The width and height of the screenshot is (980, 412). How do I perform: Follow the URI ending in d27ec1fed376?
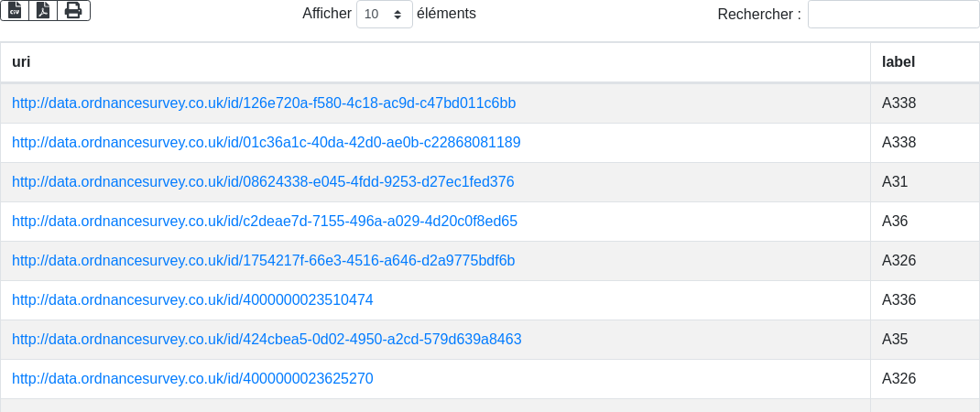coord(263,182)
